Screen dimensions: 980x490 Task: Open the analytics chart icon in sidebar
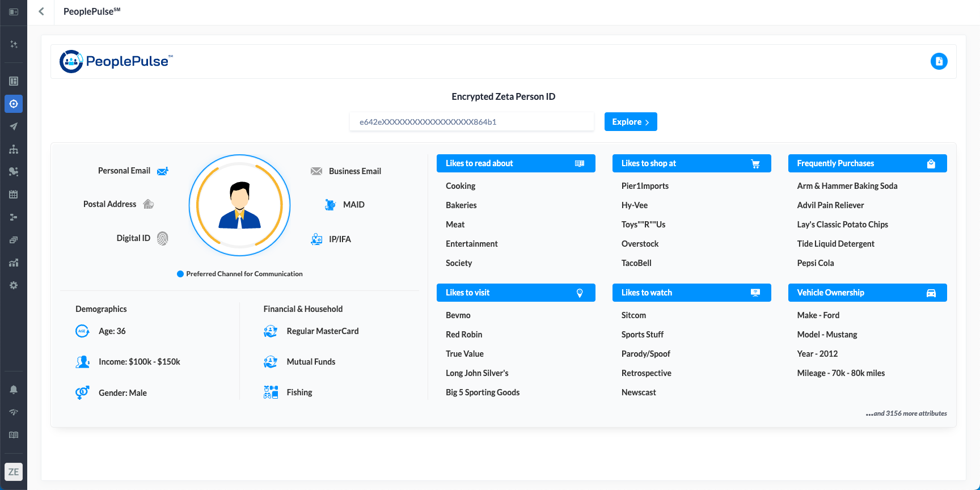(14, 263)
